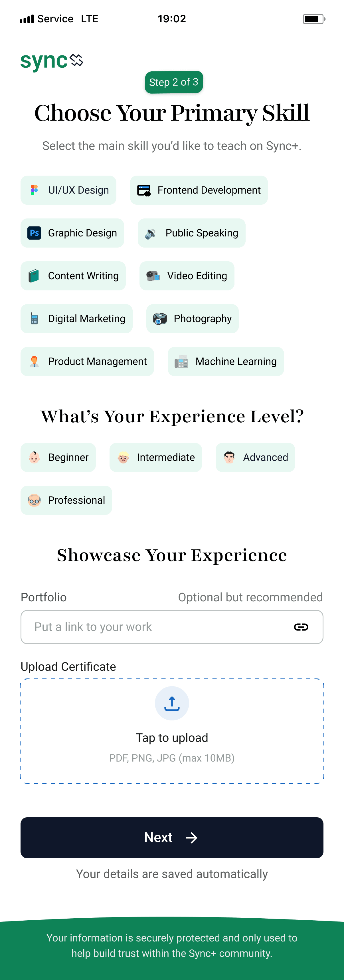Click the Portfolio link input field
The height and width of the screenshot is (980, 344).
172,627
